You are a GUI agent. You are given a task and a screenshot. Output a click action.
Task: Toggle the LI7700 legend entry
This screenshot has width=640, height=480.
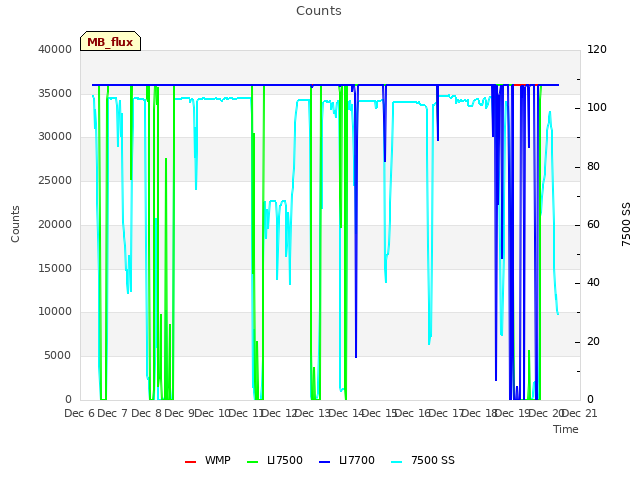point(347,460)
